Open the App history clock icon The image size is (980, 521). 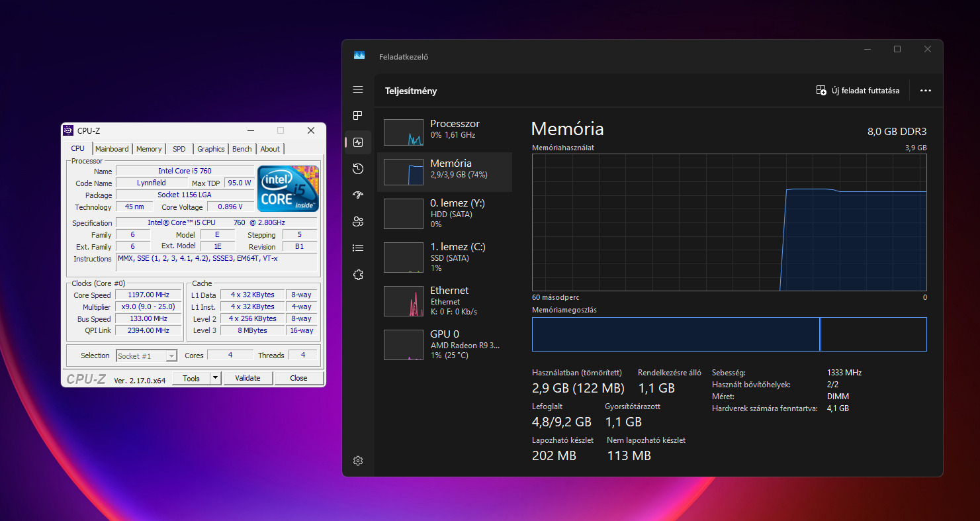click(358, 169)
